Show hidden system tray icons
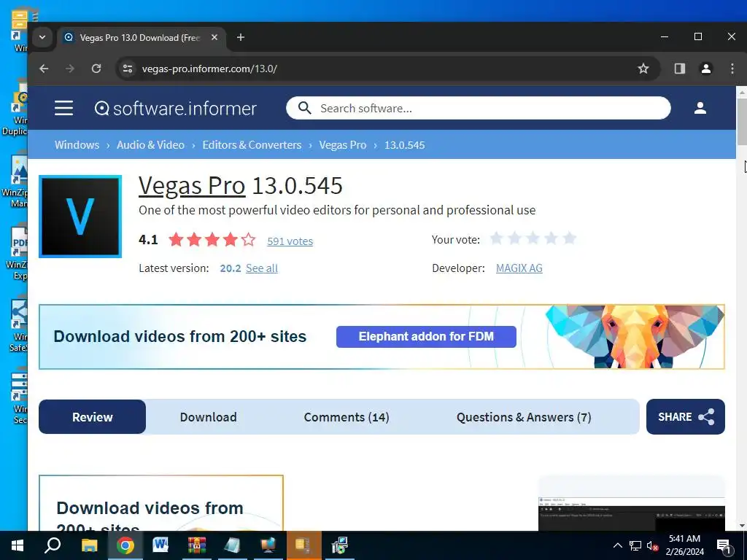Screen dimensions: 747x560 (617, 545)
